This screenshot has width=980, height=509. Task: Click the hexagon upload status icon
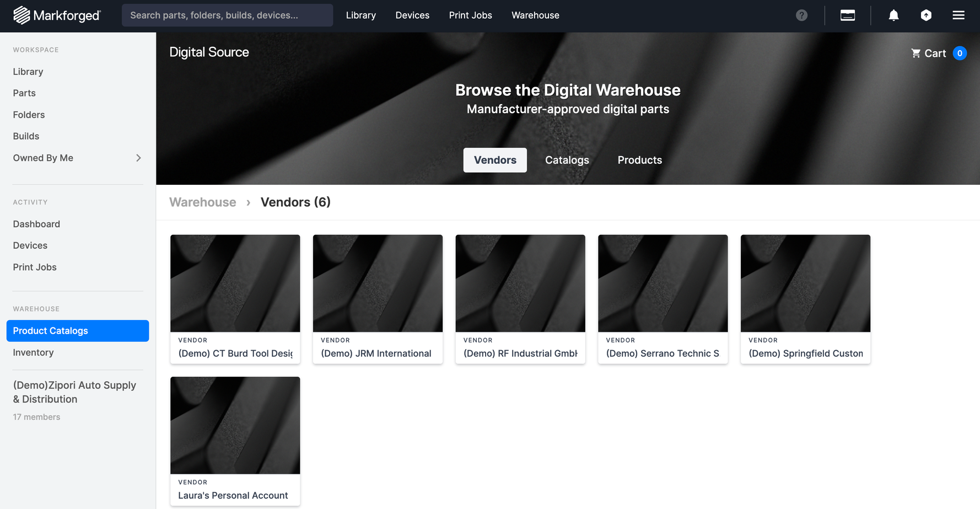tap(926, 15)
